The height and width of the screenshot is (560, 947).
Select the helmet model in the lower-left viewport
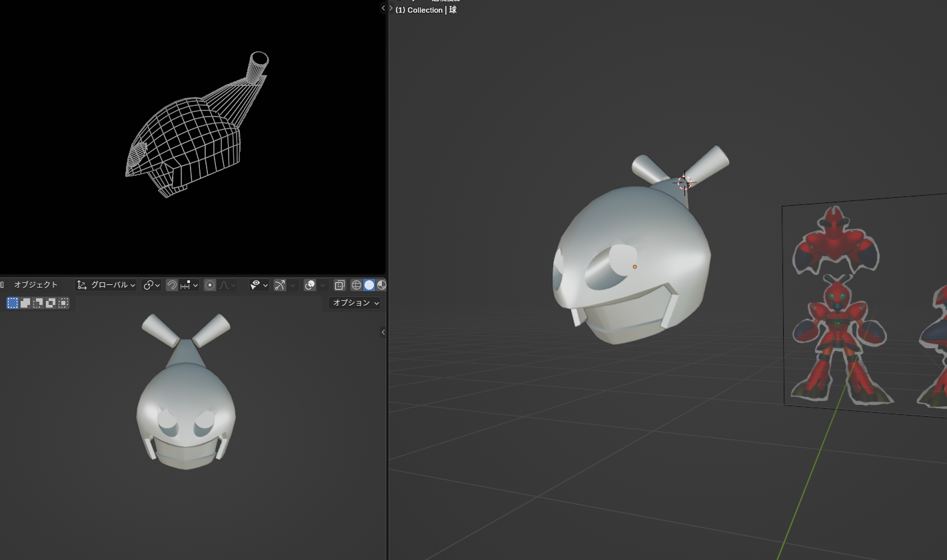tap(186, 400)
